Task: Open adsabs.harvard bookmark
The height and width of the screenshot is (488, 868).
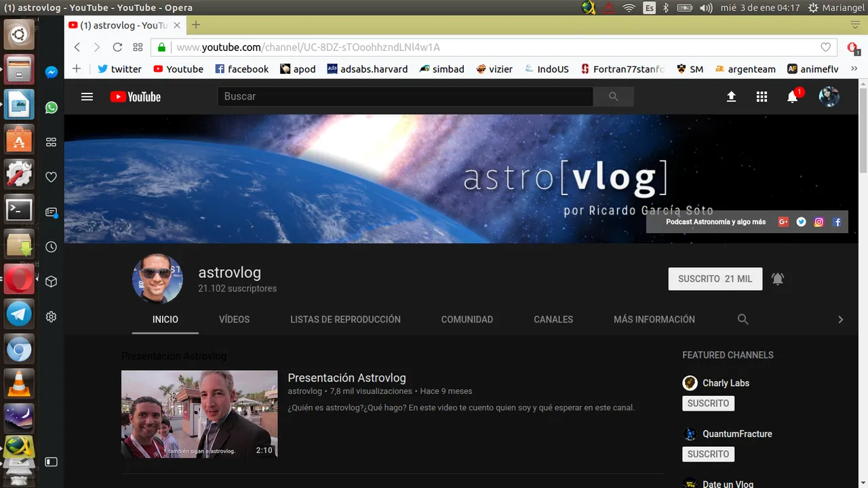Action: click(368, 68)
